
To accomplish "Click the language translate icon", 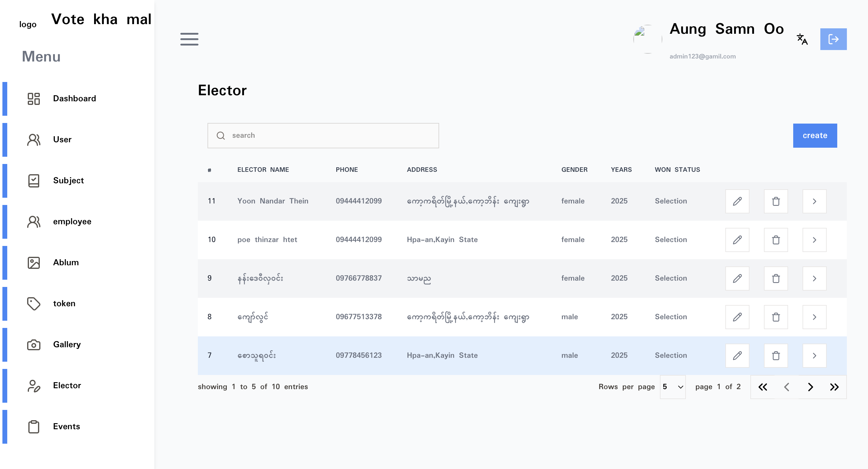I will click(802, 39).
